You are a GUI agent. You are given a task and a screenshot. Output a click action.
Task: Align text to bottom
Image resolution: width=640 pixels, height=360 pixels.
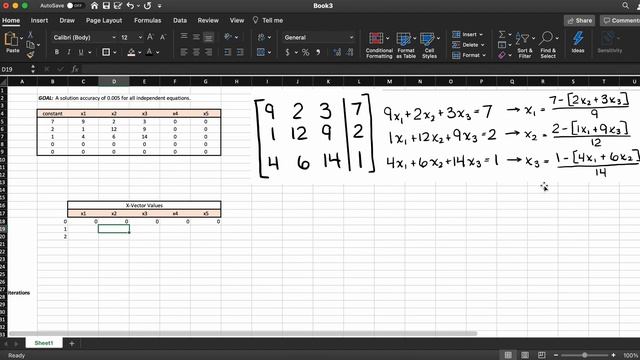pos(209,37)
